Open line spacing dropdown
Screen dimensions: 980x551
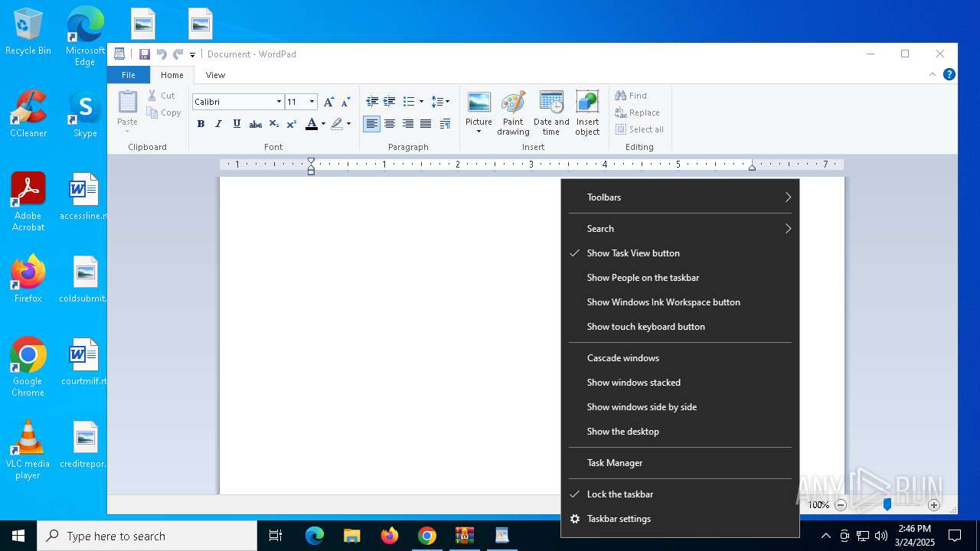click(x=440, y=102)
